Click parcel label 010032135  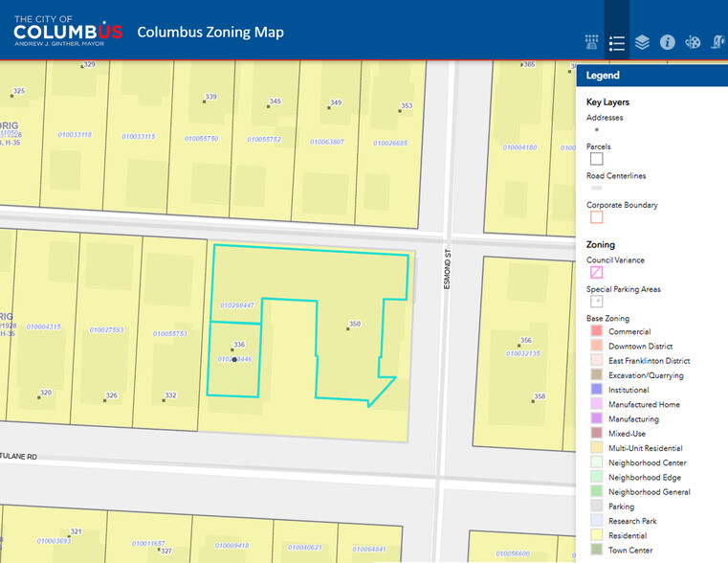pos(523,353)
